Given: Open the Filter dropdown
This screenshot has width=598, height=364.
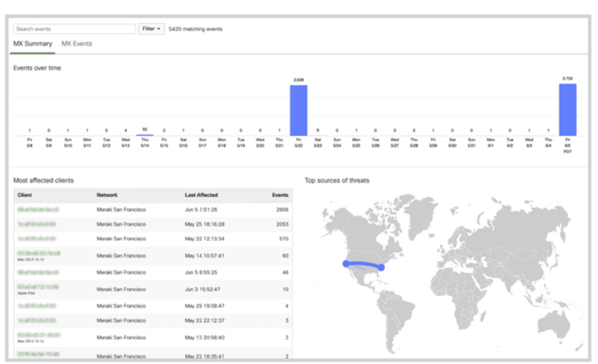Looking at the screenshot, I should pyautogui.click(x=151, y=29).
